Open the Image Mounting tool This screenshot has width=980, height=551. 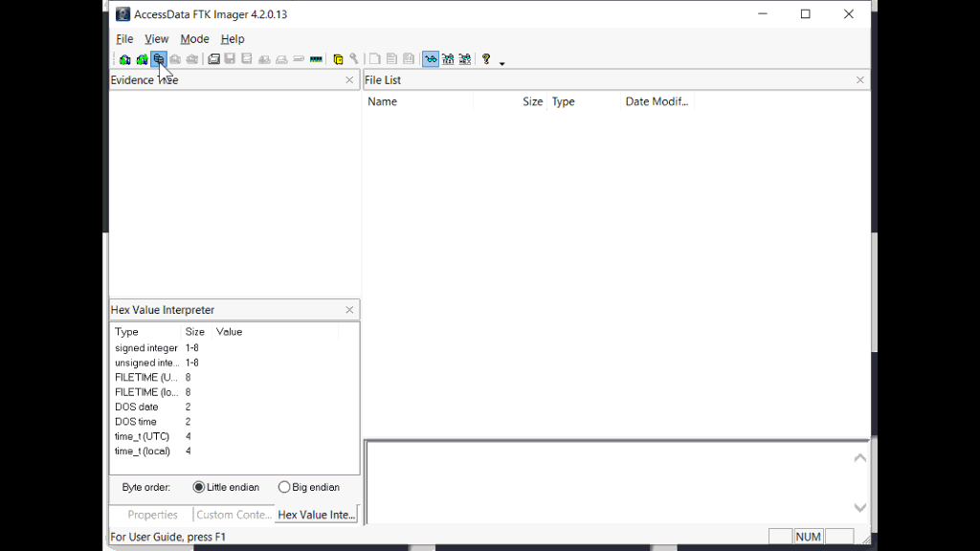(x=159, y=59)
